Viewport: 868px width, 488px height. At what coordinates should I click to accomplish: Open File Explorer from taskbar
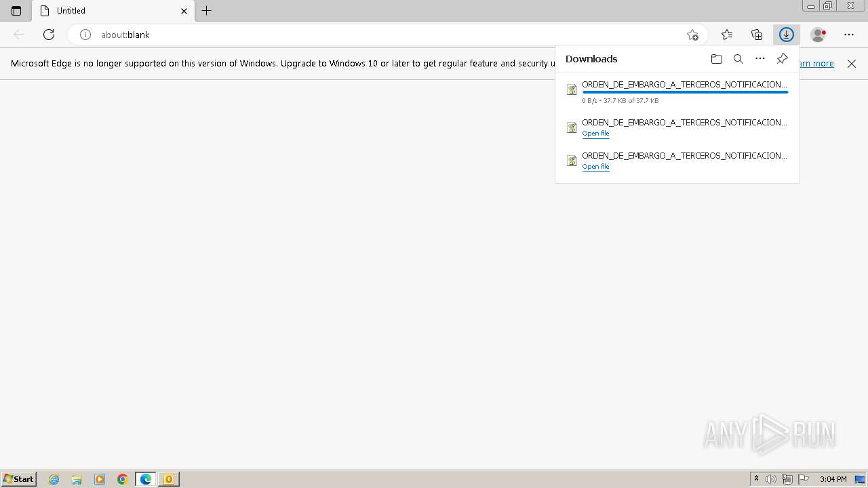click(x=77, y=479)
